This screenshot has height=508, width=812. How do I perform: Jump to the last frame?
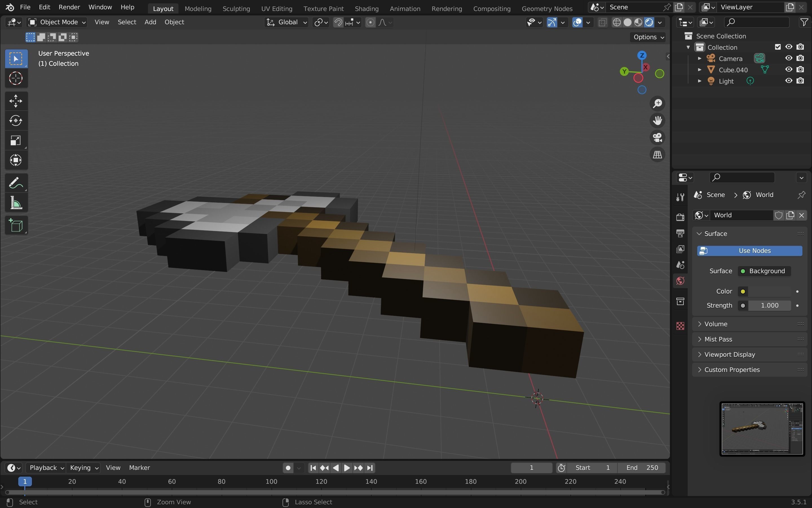[370, 468]
